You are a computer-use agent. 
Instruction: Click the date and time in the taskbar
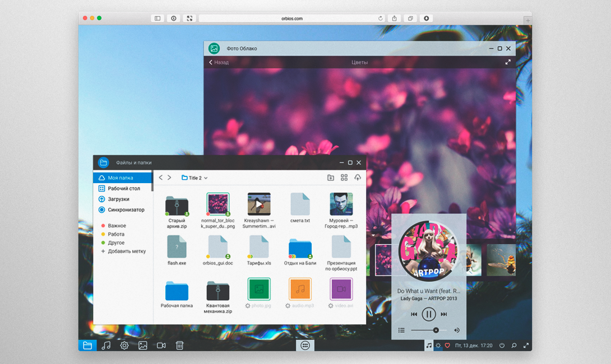pos(474,346)
